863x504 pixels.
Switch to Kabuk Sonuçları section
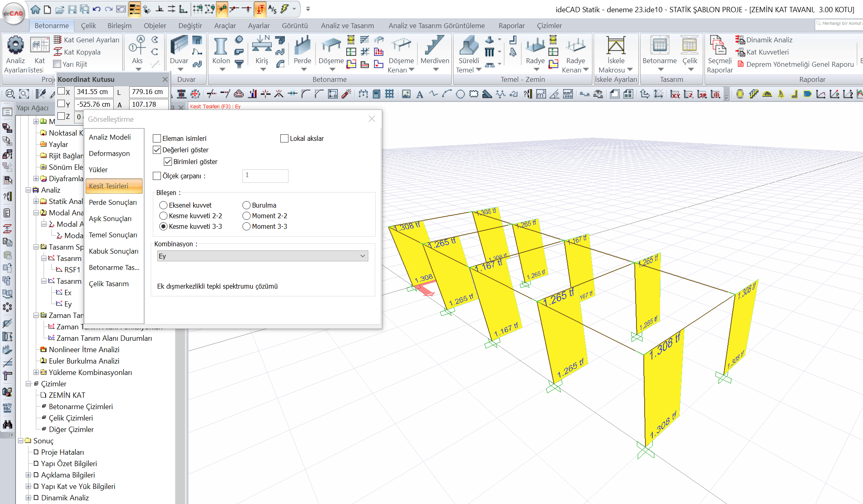(114, 251)
